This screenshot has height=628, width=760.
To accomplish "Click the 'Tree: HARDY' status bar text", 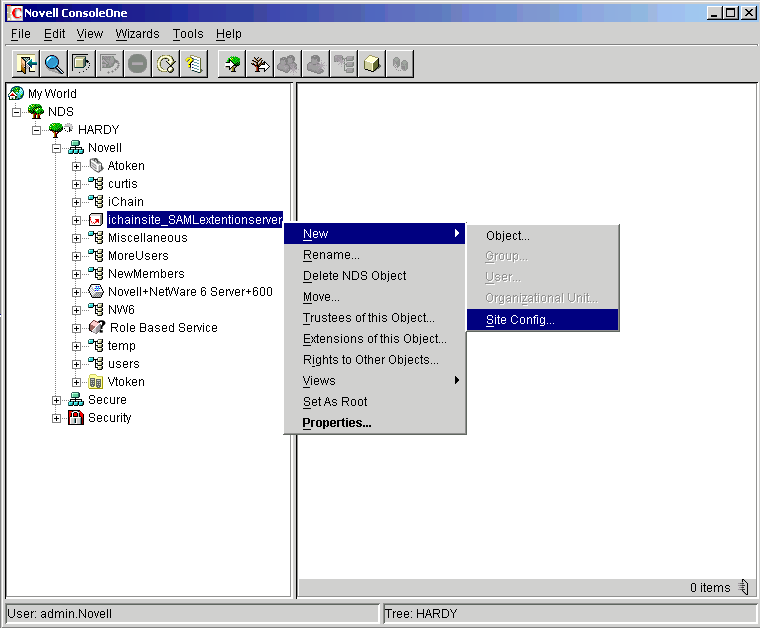I will (x=421, y=613).
